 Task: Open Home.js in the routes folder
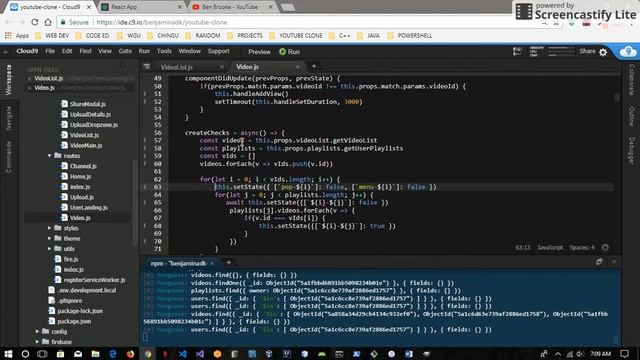[x=80, y=176]
